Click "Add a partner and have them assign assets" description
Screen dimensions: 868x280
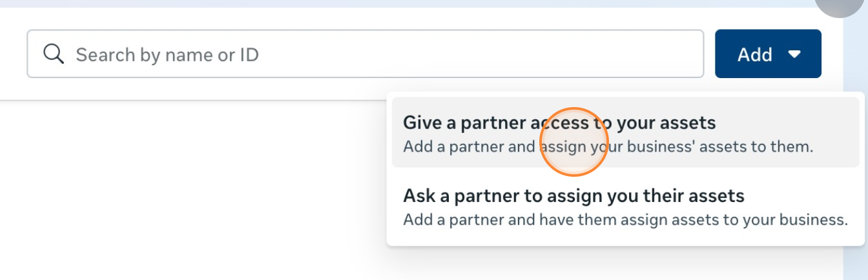(625, 219)
